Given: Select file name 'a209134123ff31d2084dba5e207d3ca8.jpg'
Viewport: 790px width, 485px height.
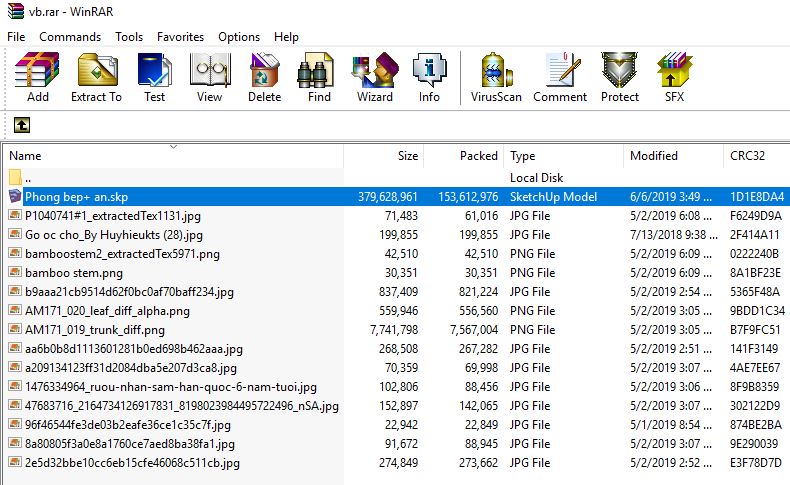Looking at the screenshot, I should pyautogui.click(x=131, y=368).
